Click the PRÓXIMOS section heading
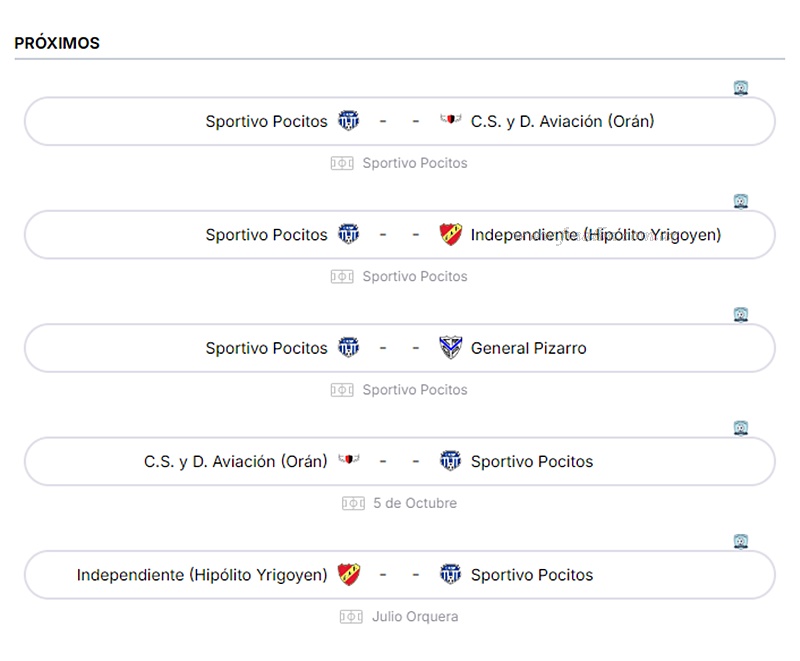 (x=57, y=44)
